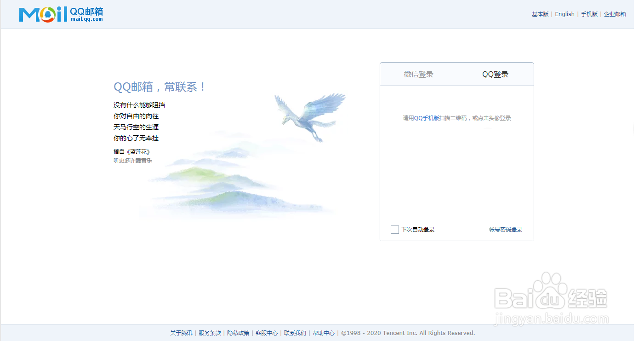644x341 pixels.
Task: Open the 基本版 basic version link
Action: tap(540, 14)
